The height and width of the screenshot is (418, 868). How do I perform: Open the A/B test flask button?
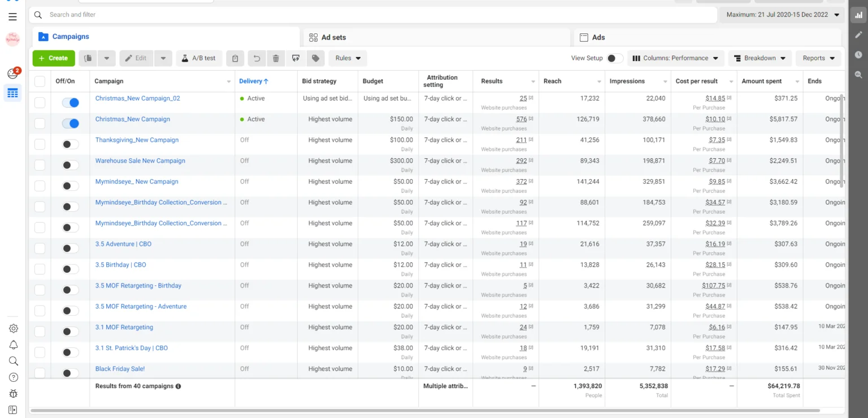[199, 58]
